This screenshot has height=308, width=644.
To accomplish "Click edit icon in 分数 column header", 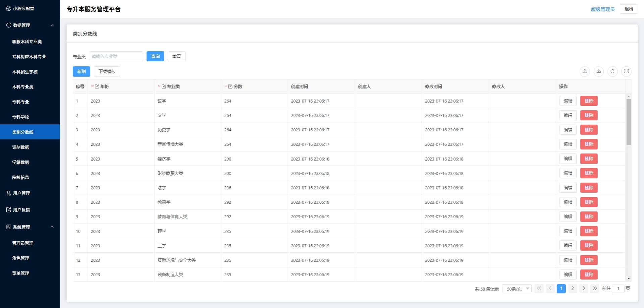I will tap(230, 86).
